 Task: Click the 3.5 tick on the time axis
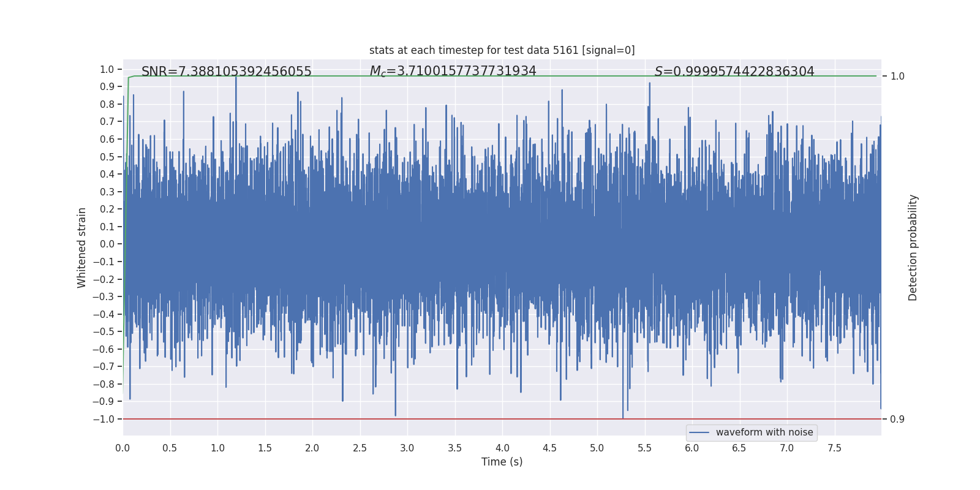pos(454,448)
